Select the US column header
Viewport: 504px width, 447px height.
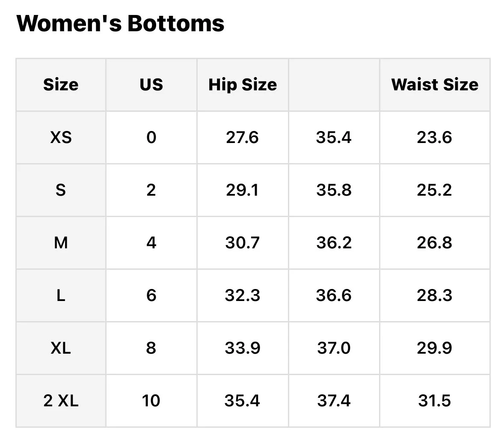pyautogui.click(x=151, y=85)
